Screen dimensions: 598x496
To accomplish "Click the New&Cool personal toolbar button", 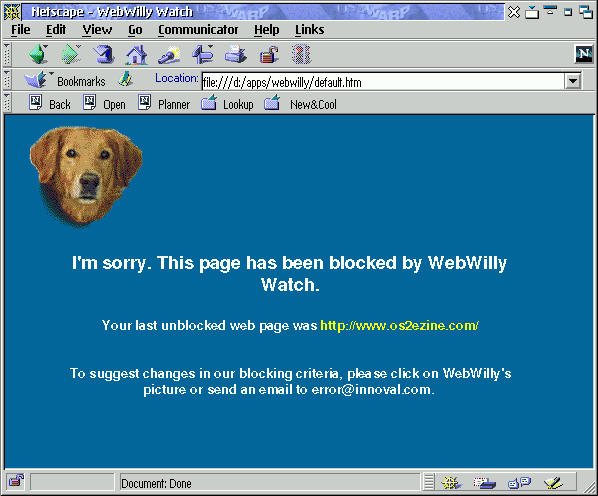I will (300, 104).
